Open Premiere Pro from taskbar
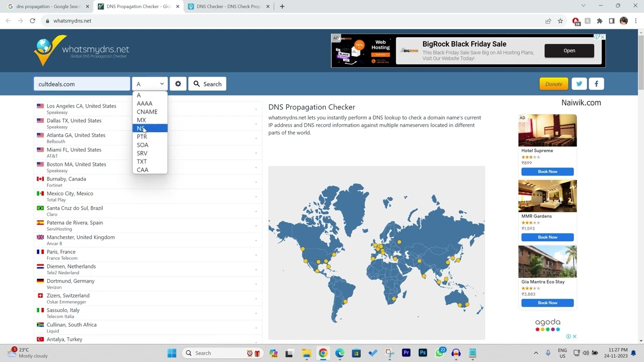This screenshot has width=644, height=362. coord(406,353)
